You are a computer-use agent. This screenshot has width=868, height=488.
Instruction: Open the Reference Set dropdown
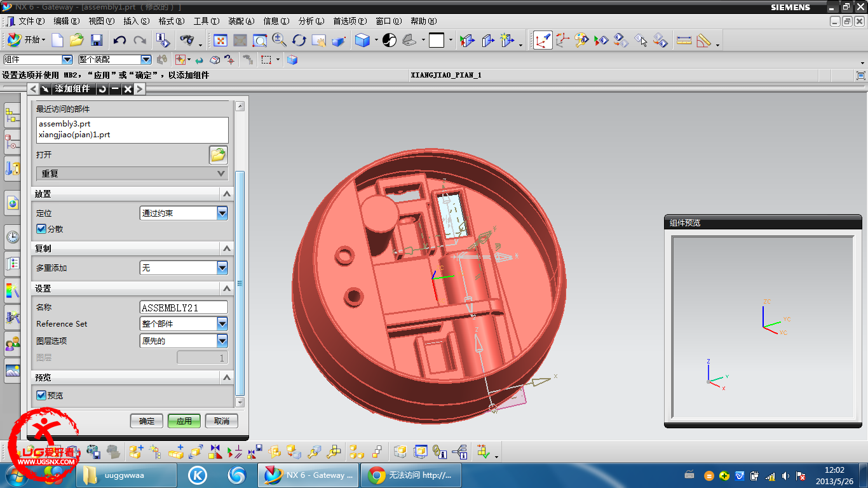coord(184,323)
